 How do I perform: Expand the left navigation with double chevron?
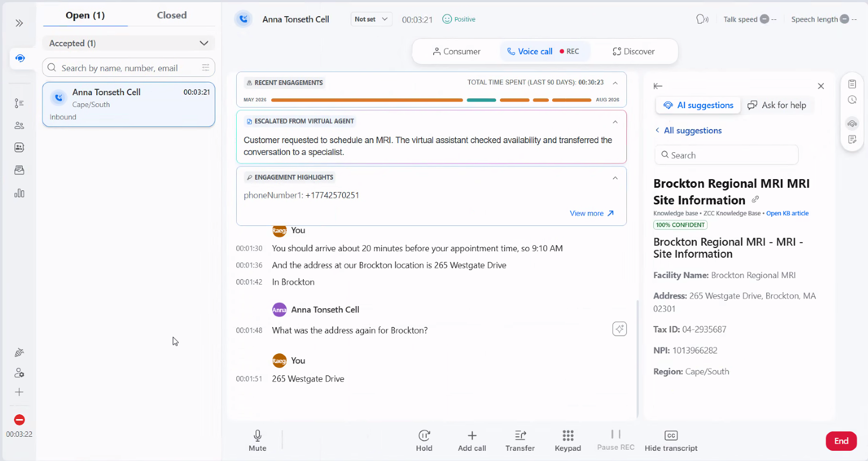pos(19,23)
